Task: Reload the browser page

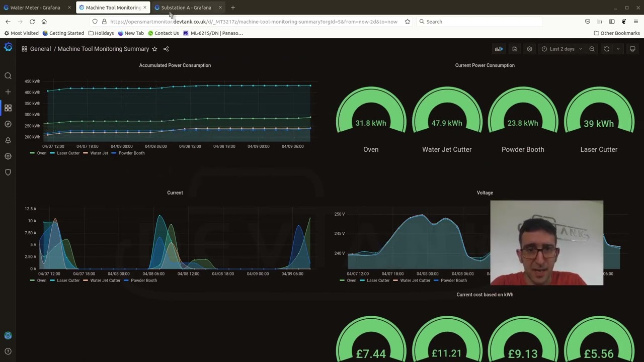Action: pyautogui.click(x=32, y=22)
